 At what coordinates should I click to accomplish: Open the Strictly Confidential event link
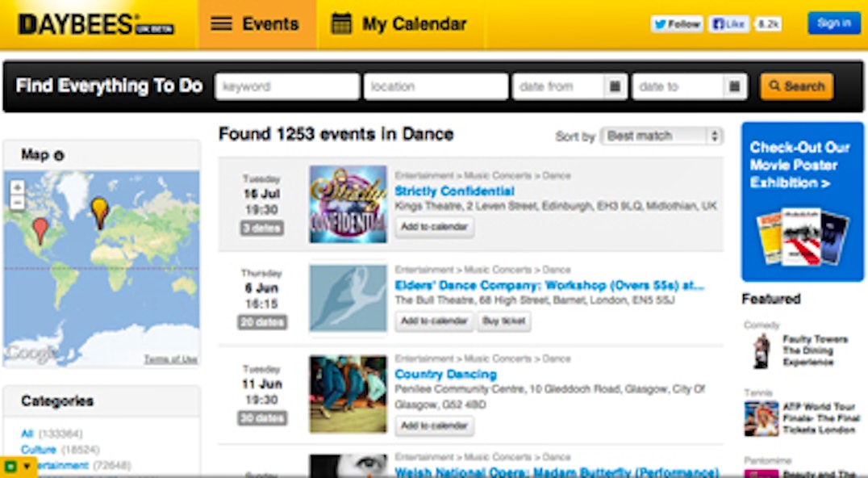454,191
